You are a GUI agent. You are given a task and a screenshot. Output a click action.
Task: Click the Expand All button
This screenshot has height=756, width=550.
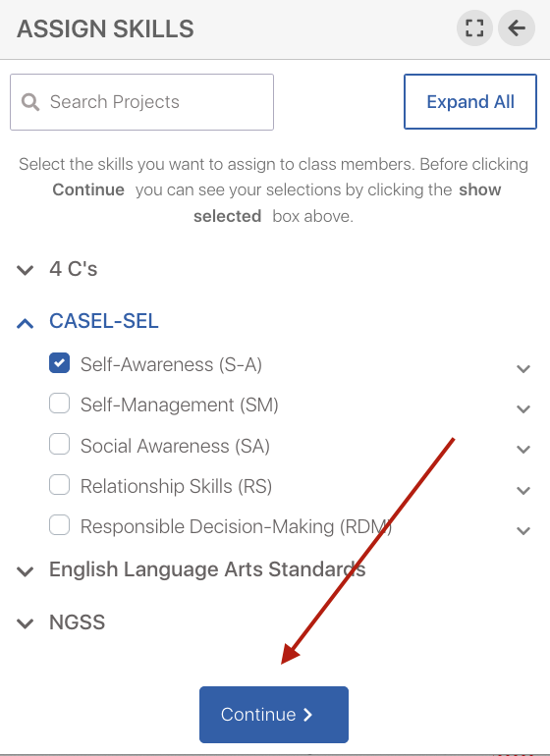470,102
